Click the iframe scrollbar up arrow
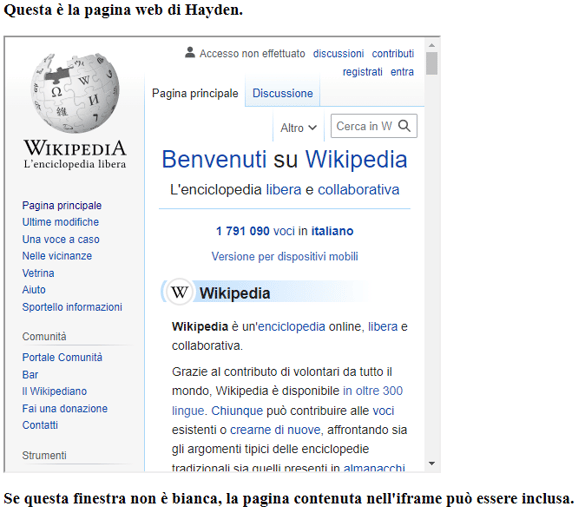This screenshot has width=585, height=513. coord(432,45)
